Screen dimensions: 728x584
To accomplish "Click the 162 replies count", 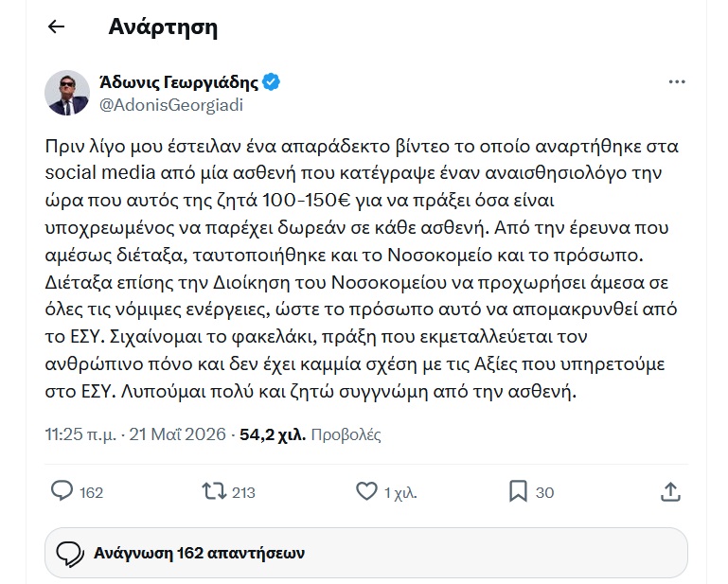I will coord(91,492).
